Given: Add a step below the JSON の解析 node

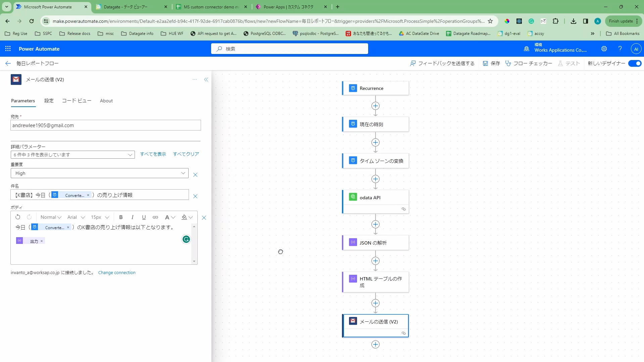Looking at the screenshot, I should pyautogui.click(x=376, y=261).
